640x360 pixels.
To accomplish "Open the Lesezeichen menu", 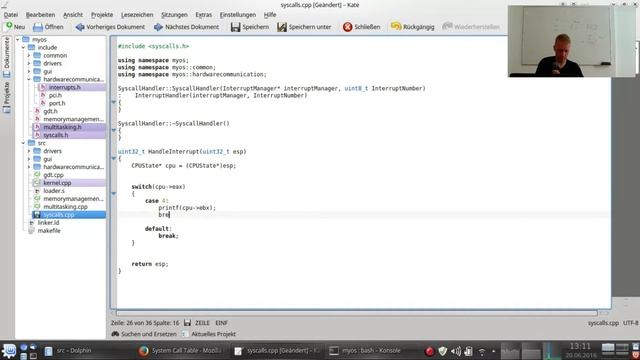I will tap(137, 15).
